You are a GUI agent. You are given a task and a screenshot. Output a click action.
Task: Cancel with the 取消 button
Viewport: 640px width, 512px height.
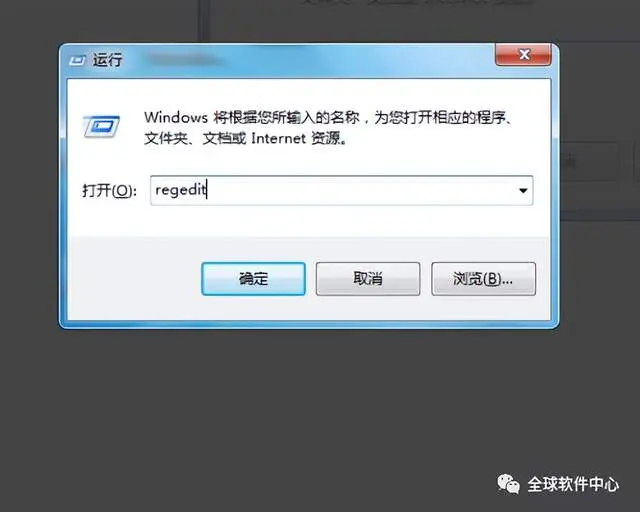[x=368, y=279]
